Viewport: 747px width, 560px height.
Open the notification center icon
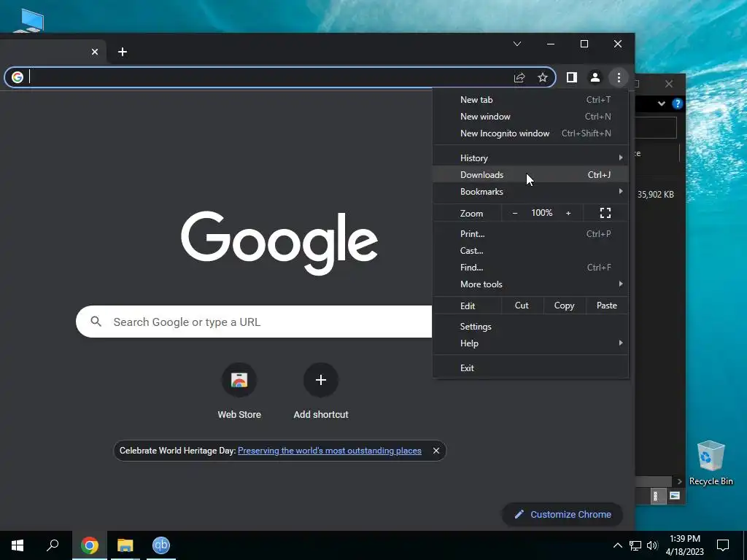coord(723,545)
